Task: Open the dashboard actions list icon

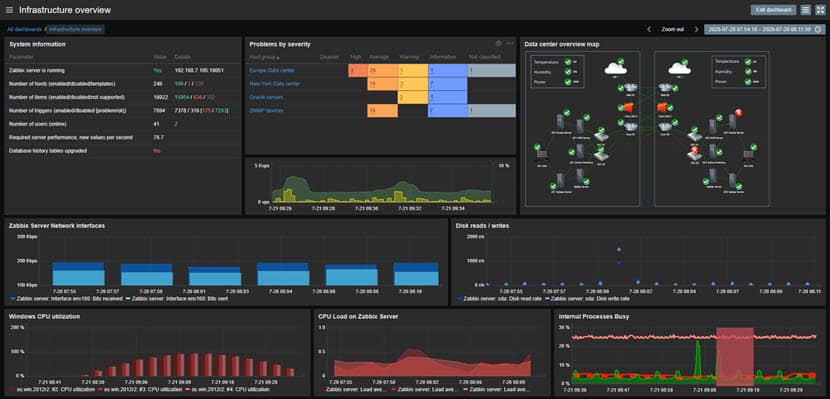Action: [805, 10]
